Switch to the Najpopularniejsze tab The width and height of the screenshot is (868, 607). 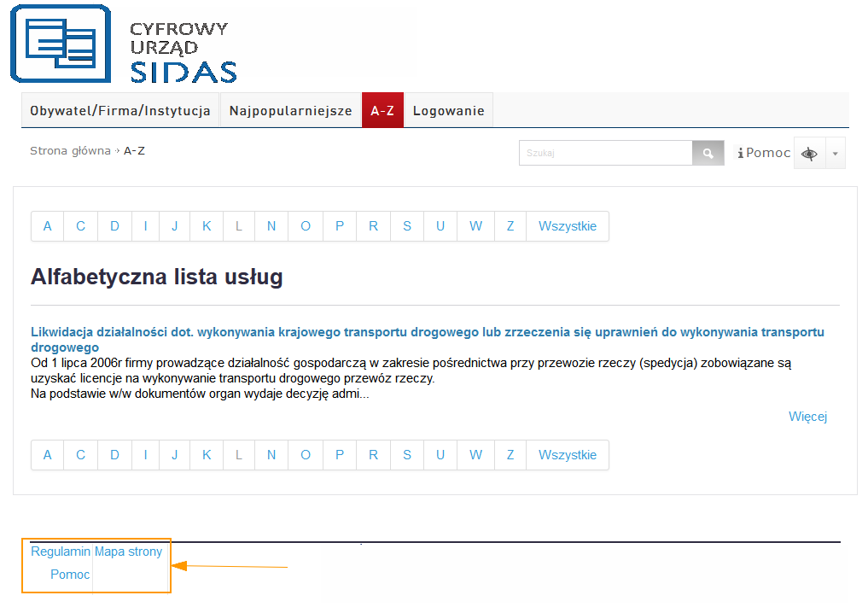click(x=290, y=111)
